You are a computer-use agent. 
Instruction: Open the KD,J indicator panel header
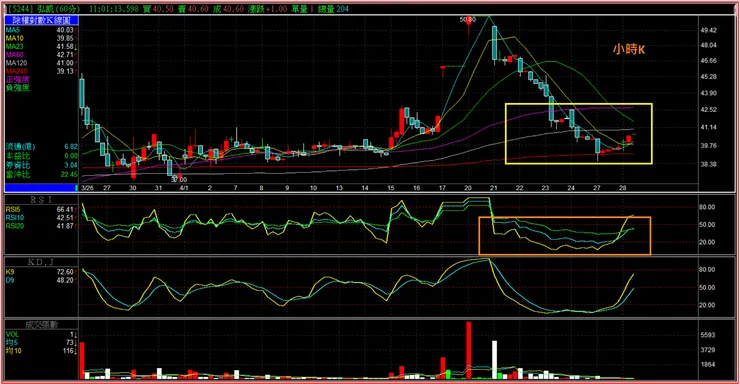pos(42,262)
